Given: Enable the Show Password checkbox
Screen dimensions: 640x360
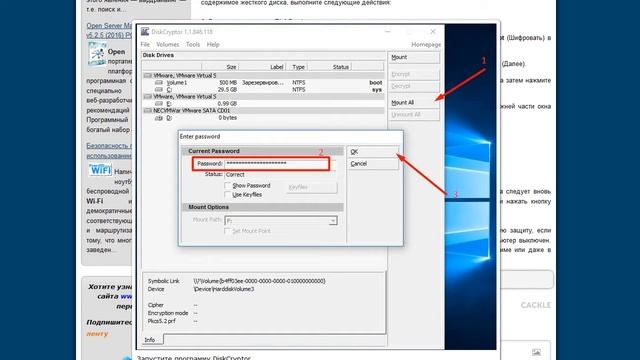Looking at the screenshot, I should point(228,186).
